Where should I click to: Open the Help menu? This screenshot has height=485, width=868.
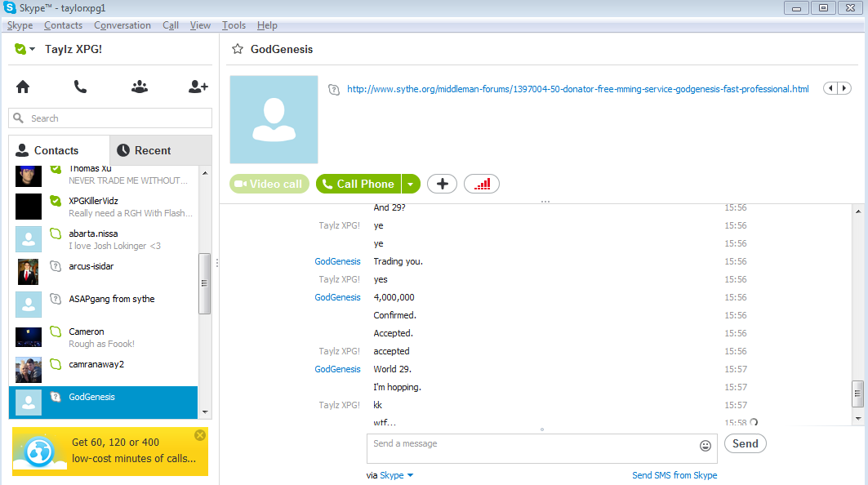[267, 25]
